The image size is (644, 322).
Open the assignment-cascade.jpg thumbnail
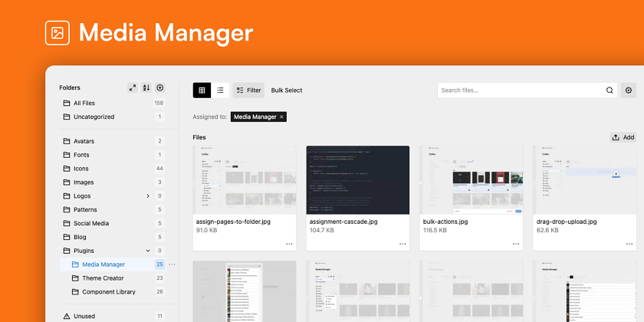(x=358, y=180)
